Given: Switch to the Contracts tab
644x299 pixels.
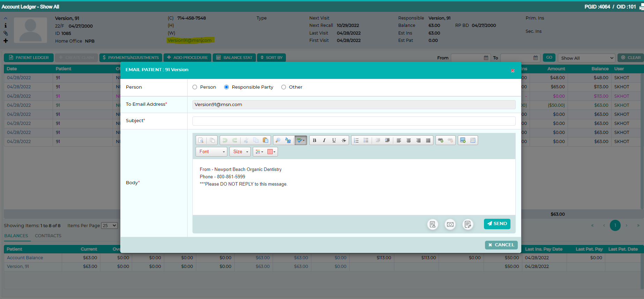Looking at the screenshot, I should [x=48, y=236].
